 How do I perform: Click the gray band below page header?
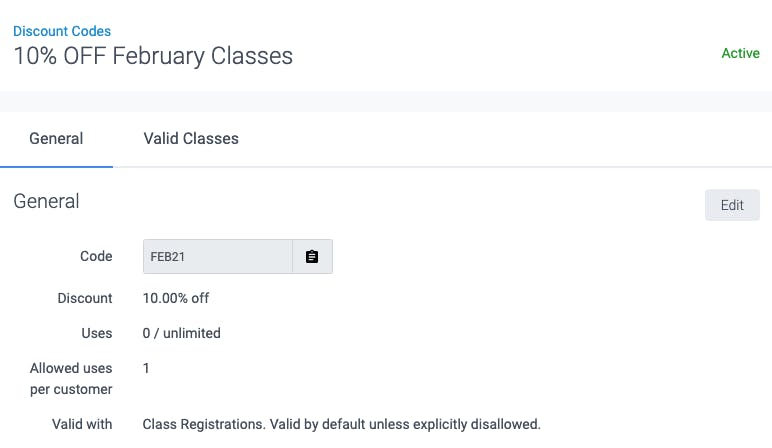386,101
